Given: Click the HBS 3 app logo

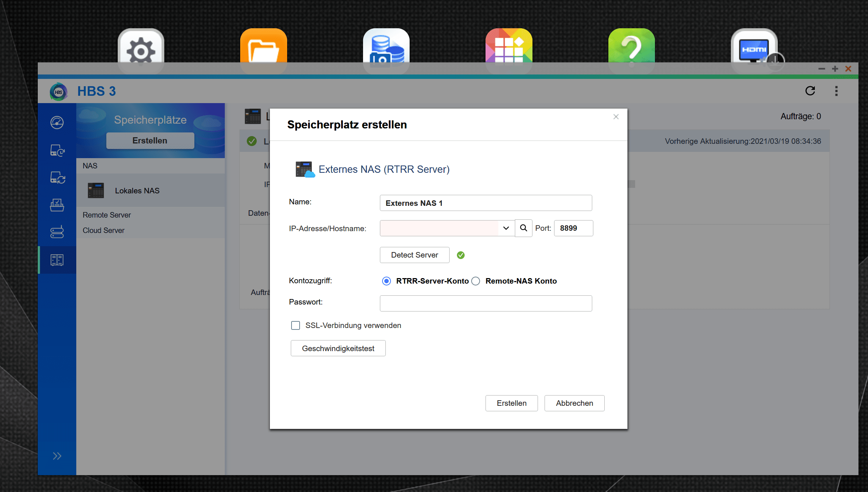Looking at the screenshot, I should coord(59,92).
